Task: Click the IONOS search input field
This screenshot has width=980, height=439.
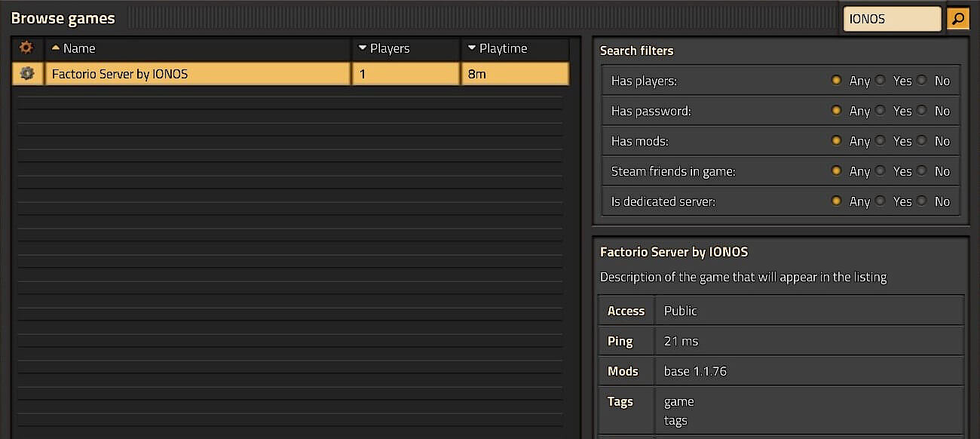Action: coord(892,18)
